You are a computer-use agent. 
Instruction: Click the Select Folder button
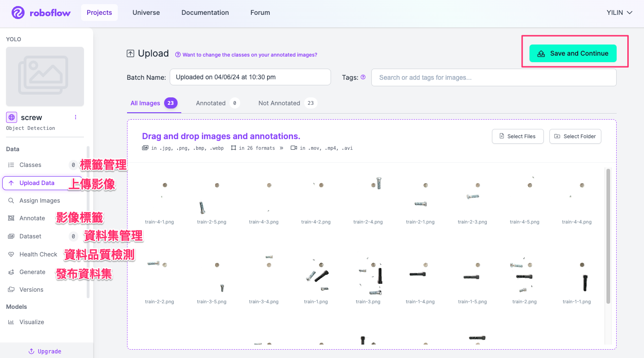coord(575,136)
